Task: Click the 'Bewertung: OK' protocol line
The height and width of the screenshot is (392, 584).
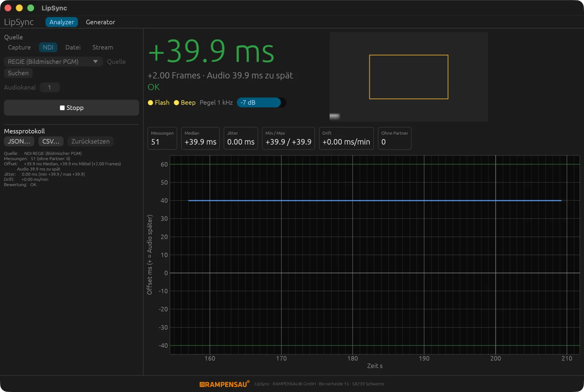Action: (20, 185)
